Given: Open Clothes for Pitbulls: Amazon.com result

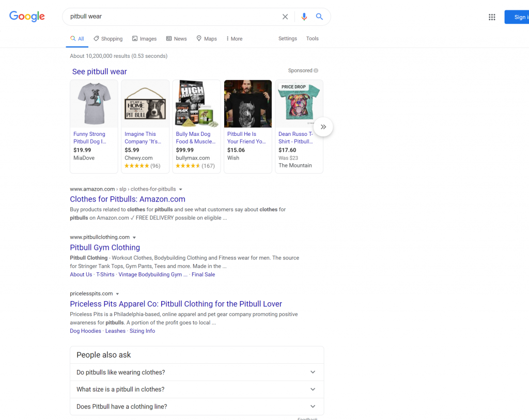Looking at the screenshot, I should point(128,199).
